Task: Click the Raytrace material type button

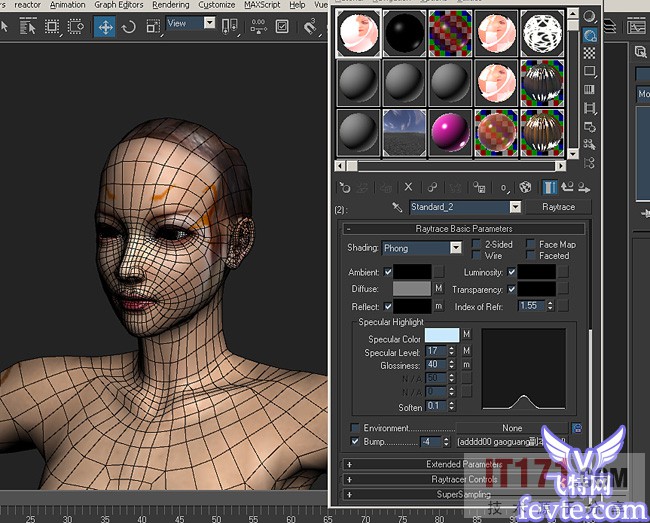Action: point(558,207)
